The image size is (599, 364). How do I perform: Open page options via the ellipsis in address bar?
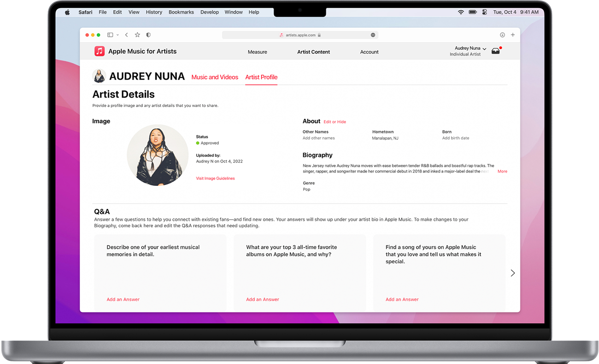tap(373, 35)
